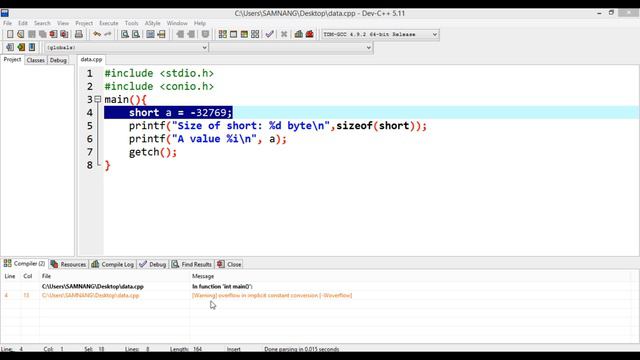Open Find with the magnifier icon
Image resolution: width=640 pixels, height=360 pixels.
click(x=125, y=34)
